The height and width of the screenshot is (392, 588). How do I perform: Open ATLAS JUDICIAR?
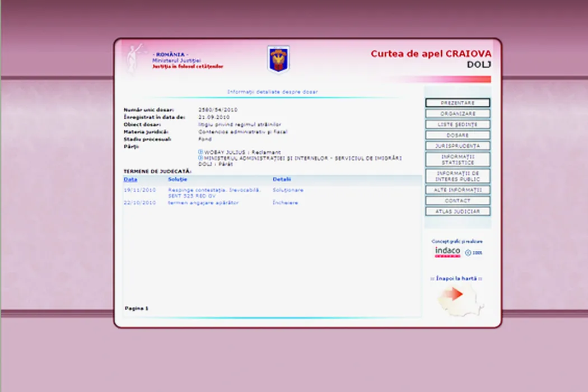coord(458,211)
